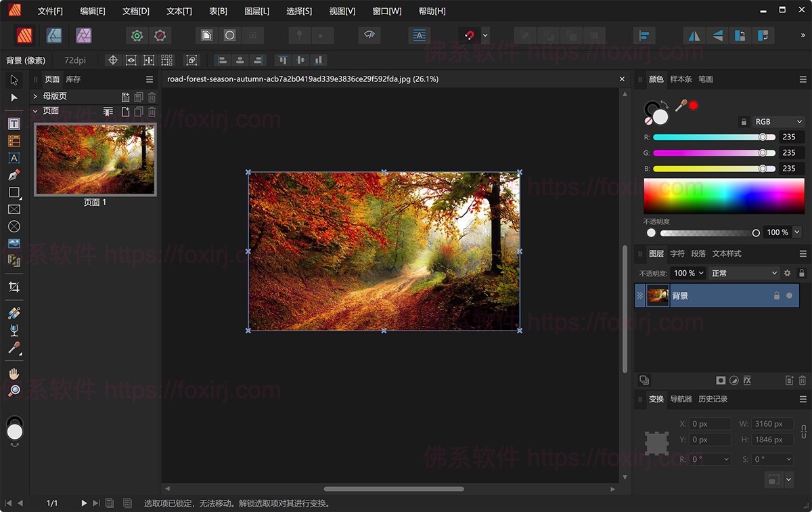The image size is (812, 512).
Task: Select the Pen tool
Action: (14, 175)
